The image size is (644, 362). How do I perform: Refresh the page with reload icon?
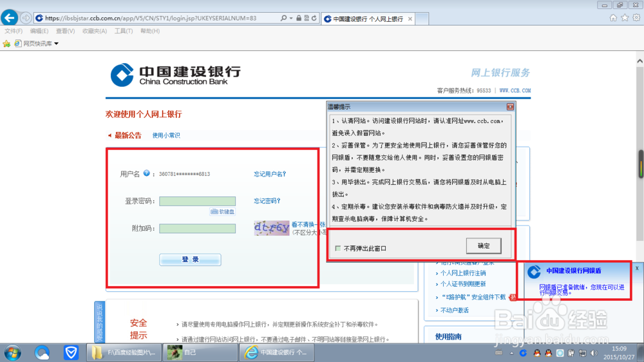tap(314, 18)
